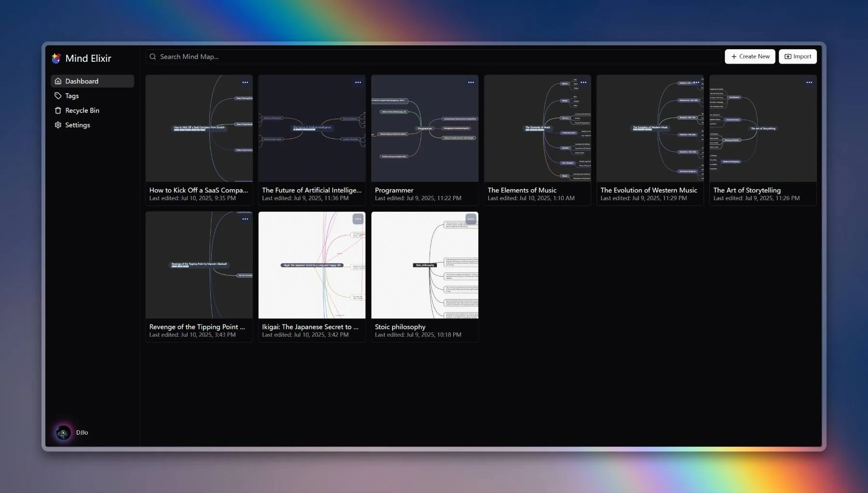Open three-dot menu on Programmer map
868x493 pixels.
tap(471, 82)
